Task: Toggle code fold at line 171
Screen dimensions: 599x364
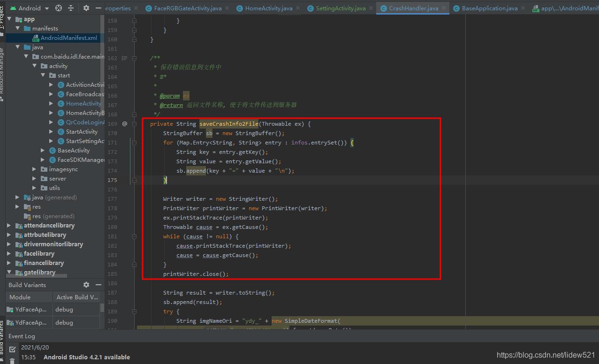Action: (134, 142)
